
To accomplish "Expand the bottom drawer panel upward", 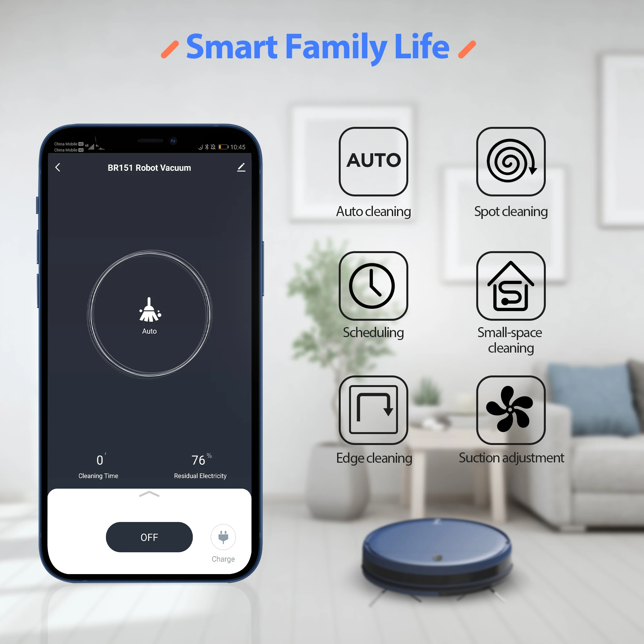I will pos(149,494).
